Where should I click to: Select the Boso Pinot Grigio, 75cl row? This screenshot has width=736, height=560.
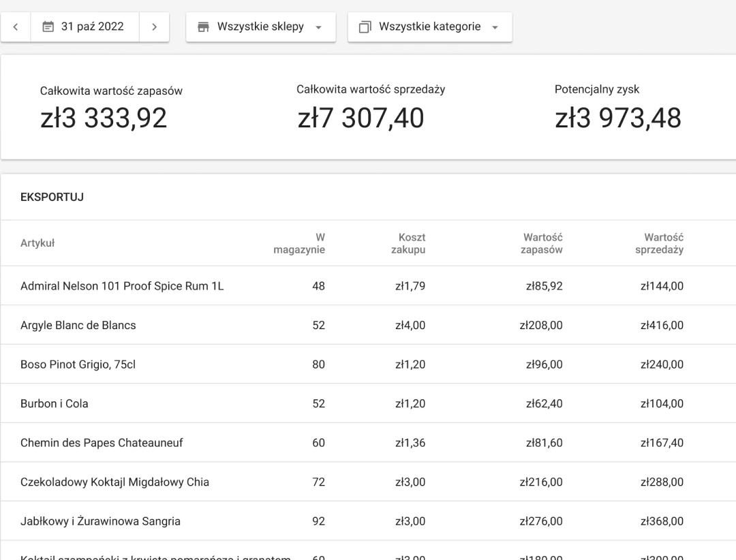coord(78,364)
